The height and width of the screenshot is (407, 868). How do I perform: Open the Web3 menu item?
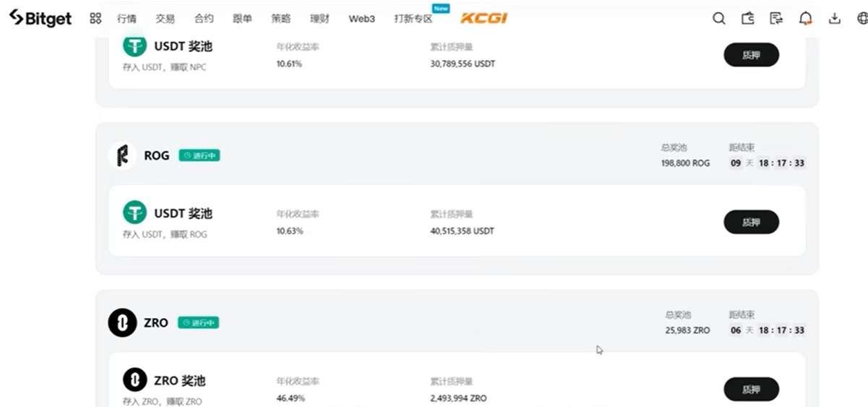coord(362,19)
